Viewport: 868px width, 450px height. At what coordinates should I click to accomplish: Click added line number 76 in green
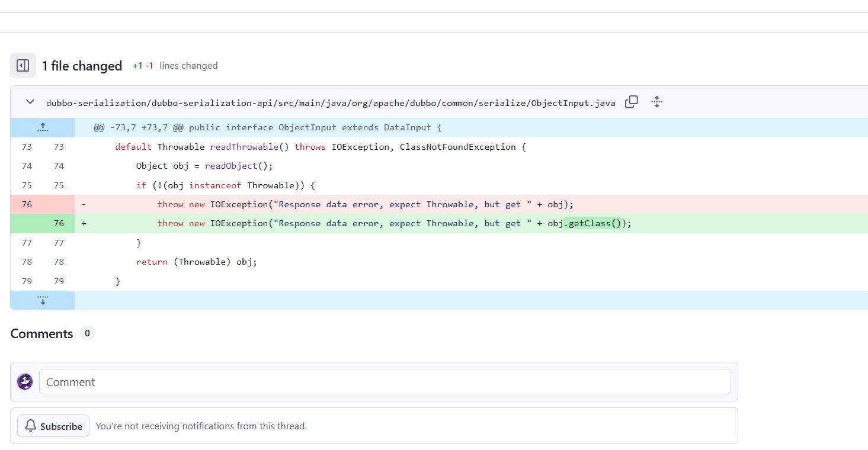point(59,223)
